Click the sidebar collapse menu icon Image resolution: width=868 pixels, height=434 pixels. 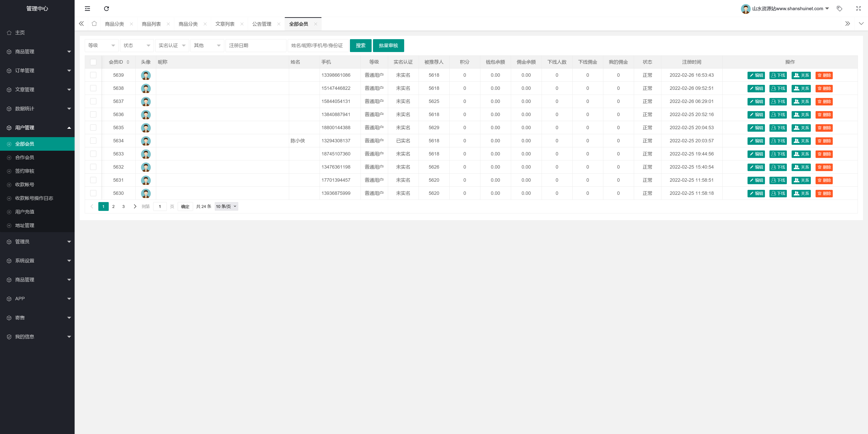(87, 8)
